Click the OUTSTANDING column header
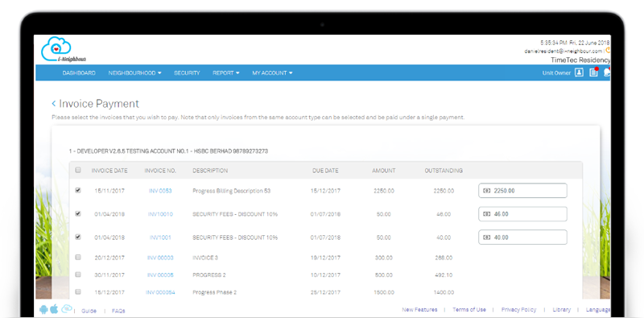The width and height of the screenshot is (644, 318). pyautogui.click(x=444, y=171)
